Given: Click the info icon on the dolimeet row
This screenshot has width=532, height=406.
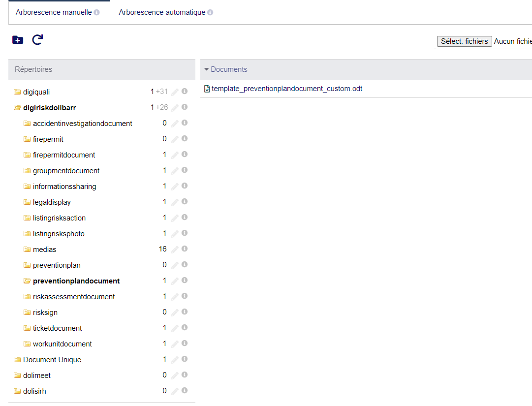Looking at the screenshot, I should (x=184, y=375).
